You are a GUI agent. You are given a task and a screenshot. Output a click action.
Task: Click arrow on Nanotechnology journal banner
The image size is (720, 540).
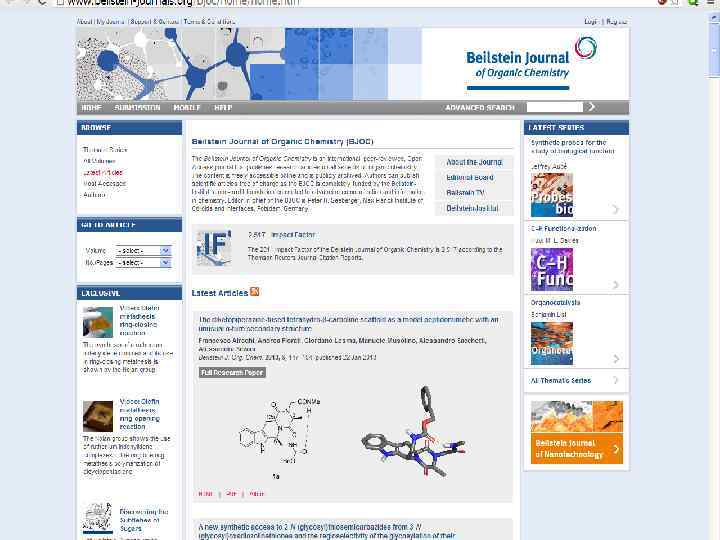click(x=616, y=449)
